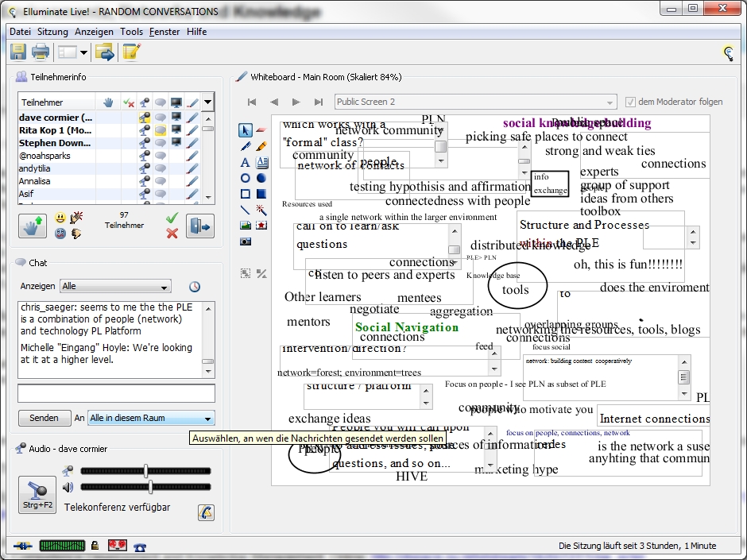Open the Anzeigen 'Alle' chat filter dropdown
This screenshot has height=560, width=747.
pyautogui.click(x=115, y=286)
